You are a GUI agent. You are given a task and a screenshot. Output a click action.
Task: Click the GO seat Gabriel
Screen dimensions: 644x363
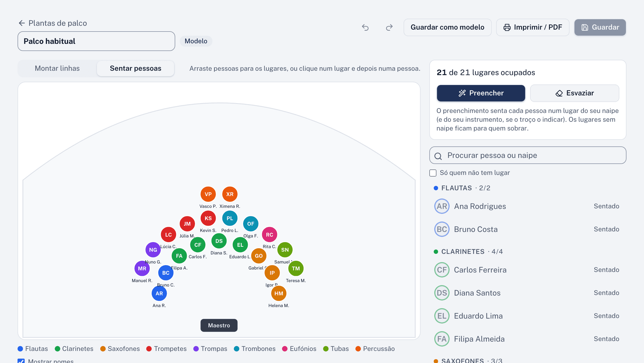pos(259,256)
